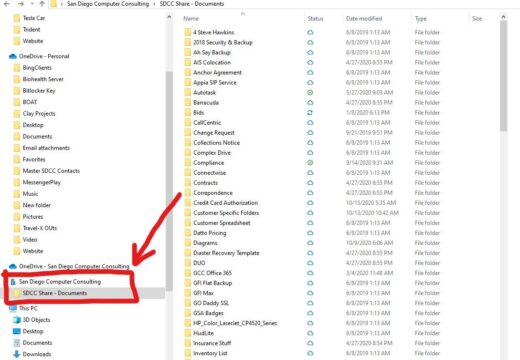Click the sync-pending status icon for Bids
520x360 pixels.
[310, 112]
